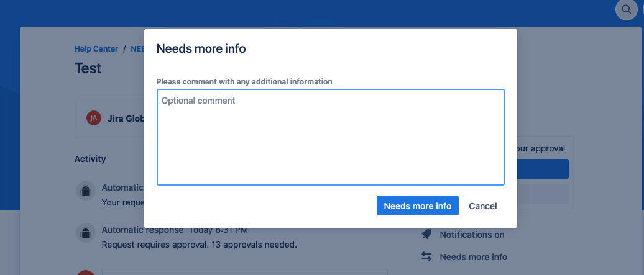644x275 pixels.
Task: Focus the Optional comment text area
Action: 331,137
